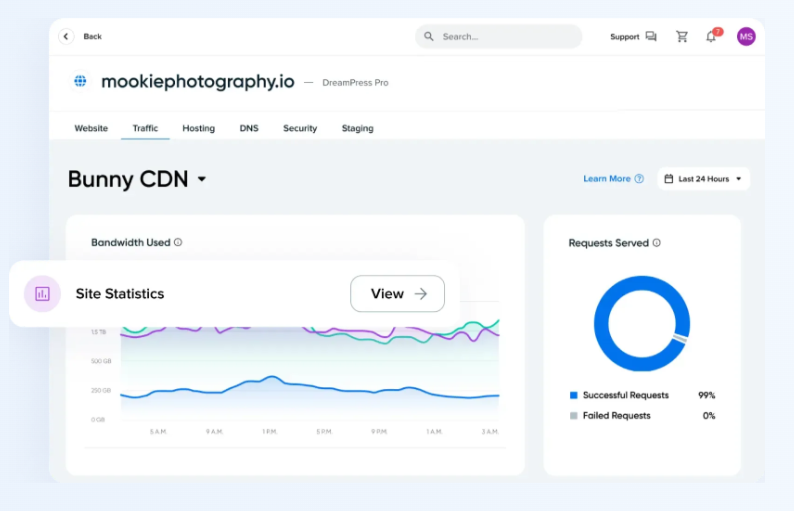The height and width of the screenshot is (511, 794).
Task: Open the Last 24 Hours date dropdown
Action: pyautogui.click(x=704, y=179)
